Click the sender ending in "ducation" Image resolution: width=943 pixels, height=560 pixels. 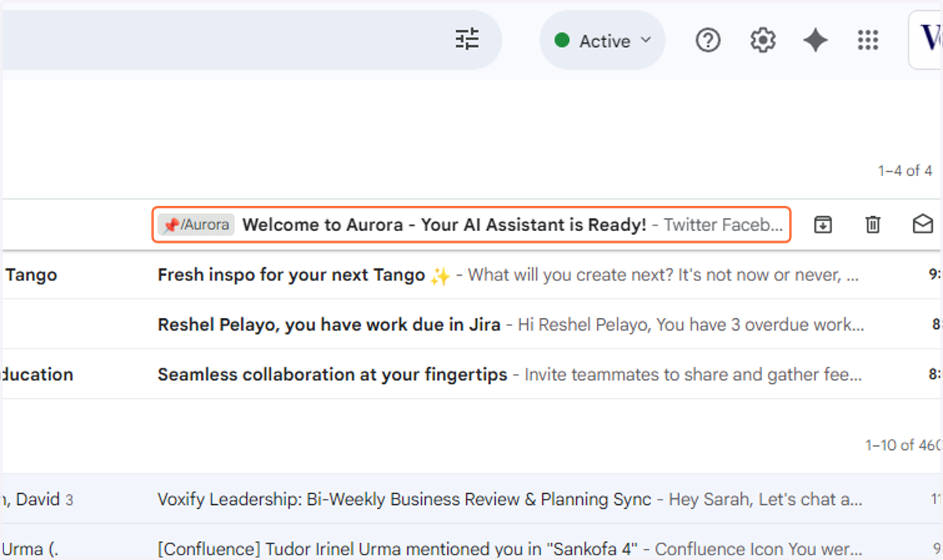(x=36, y=375)
